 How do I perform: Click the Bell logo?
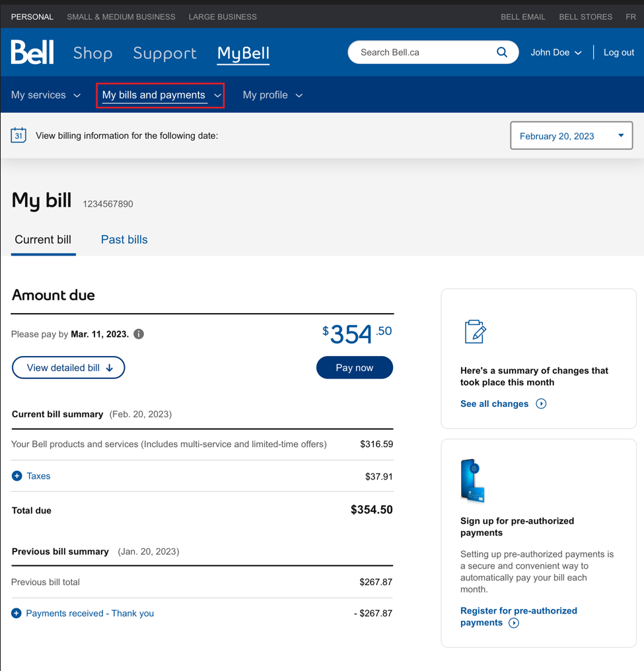tap(32, 52)
